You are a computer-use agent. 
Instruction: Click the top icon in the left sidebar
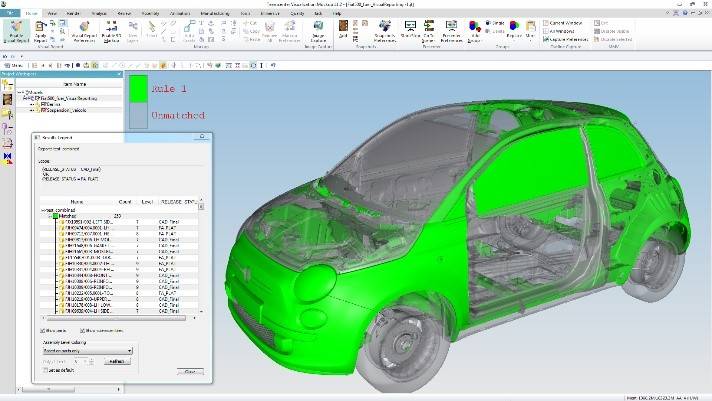tap(7, 85)
